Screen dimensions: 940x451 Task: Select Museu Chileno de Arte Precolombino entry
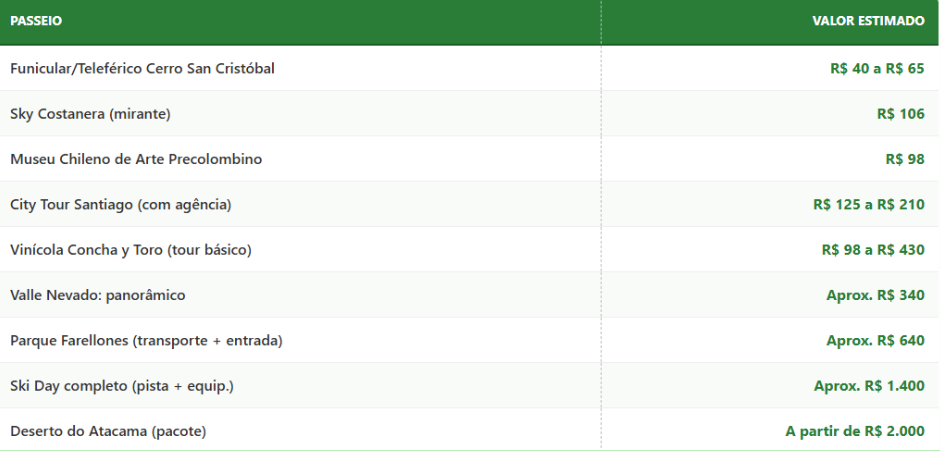click(x=136, y=159)
